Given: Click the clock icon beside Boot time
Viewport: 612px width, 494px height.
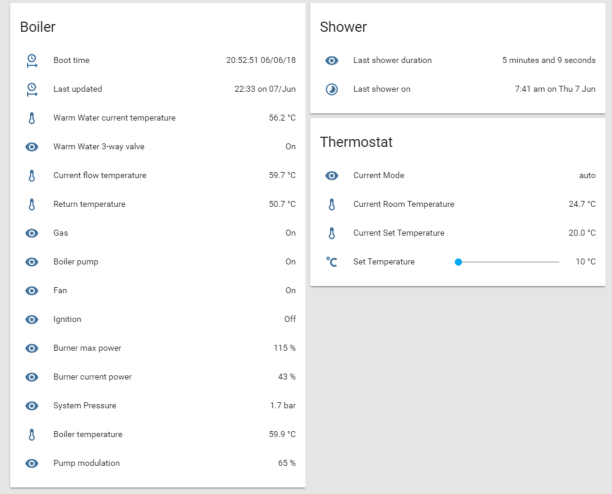Looking at the screenshot, I should [32, 60].
